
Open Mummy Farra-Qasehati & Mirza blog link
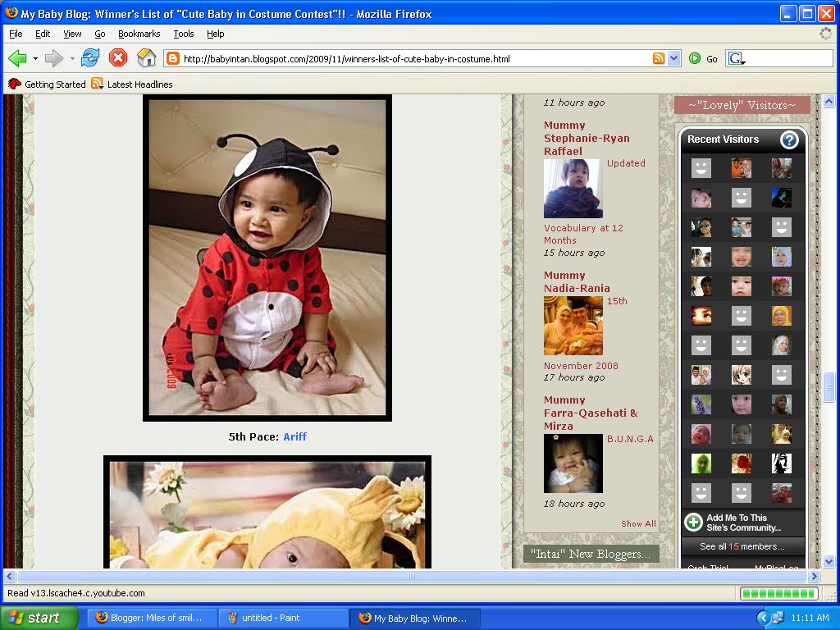[591, 413]
